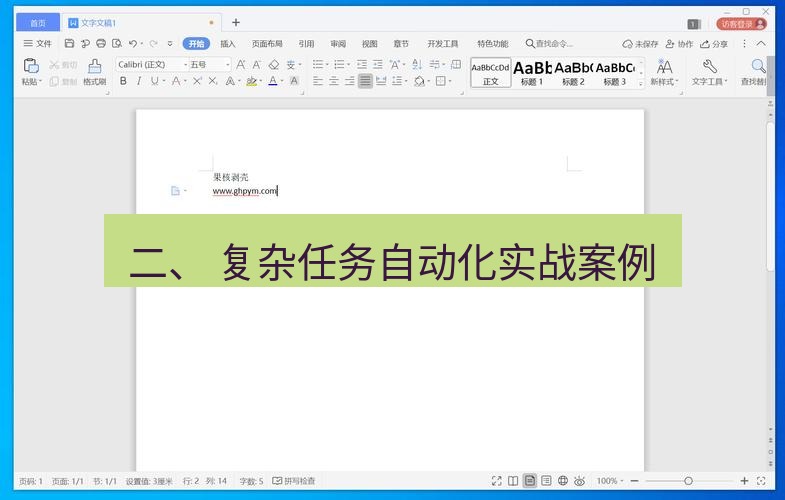The height and width of the screenshot is (500, 785).
Task: Select page layout view in status bar
Action: 530,481
